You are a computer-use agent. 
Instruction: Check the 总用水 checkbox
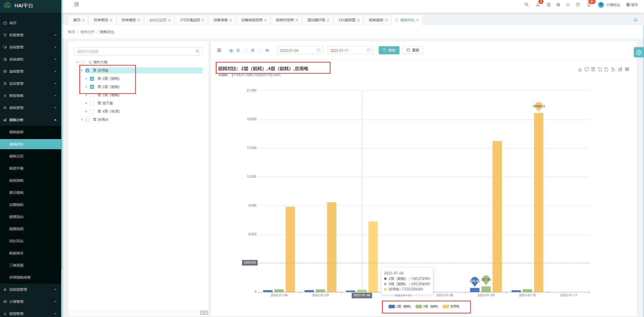(87, 120)
